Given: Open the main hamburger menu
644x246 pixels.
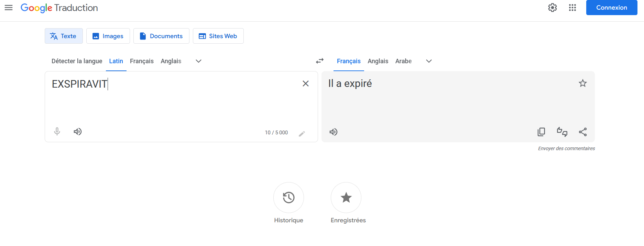Looking at the screenshot, I should tap(9, 8).
